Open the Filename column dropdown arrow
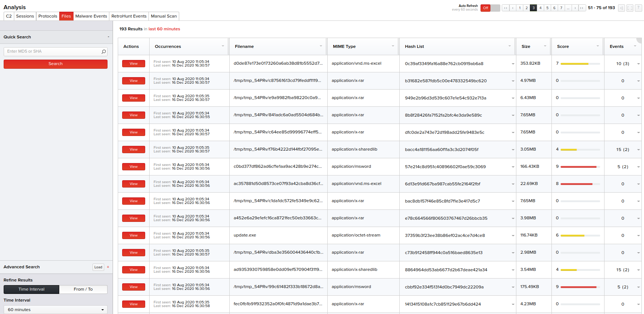Viewport: 644px width, 314px height. pyautogui.click(x=321, y=46)
